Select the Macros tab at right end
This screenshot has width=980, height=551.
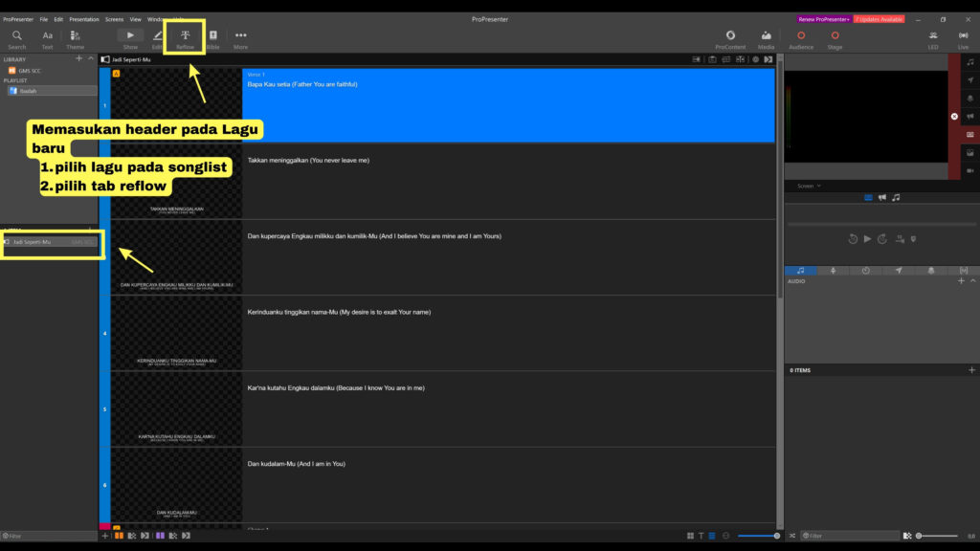(963, 271)
